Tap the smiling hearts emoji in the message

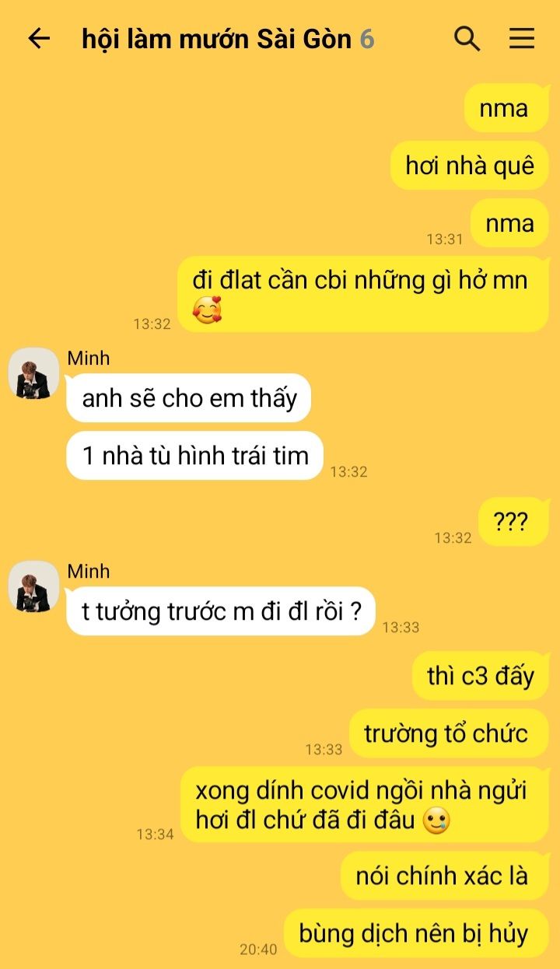pyautogui.click(x=207, y=310)
